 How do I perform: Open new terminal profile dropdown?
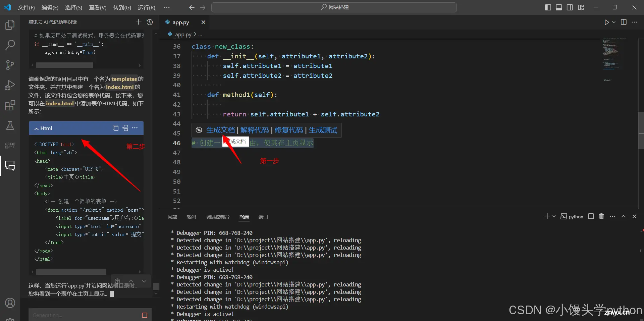[x=554, y=216]
